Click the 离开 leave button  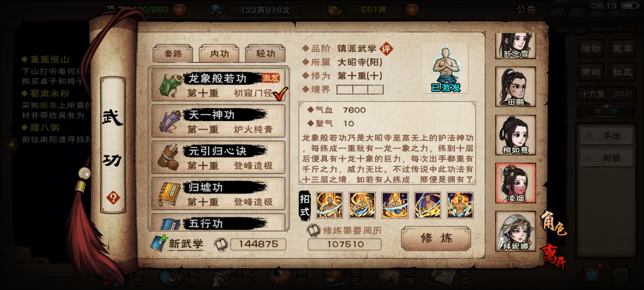coord(554,257)
